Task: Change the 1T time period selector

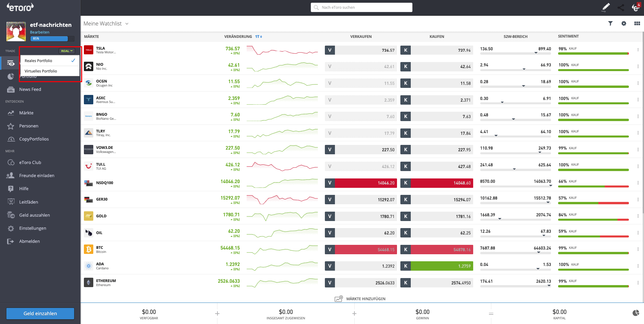Action: click(258, 37)
